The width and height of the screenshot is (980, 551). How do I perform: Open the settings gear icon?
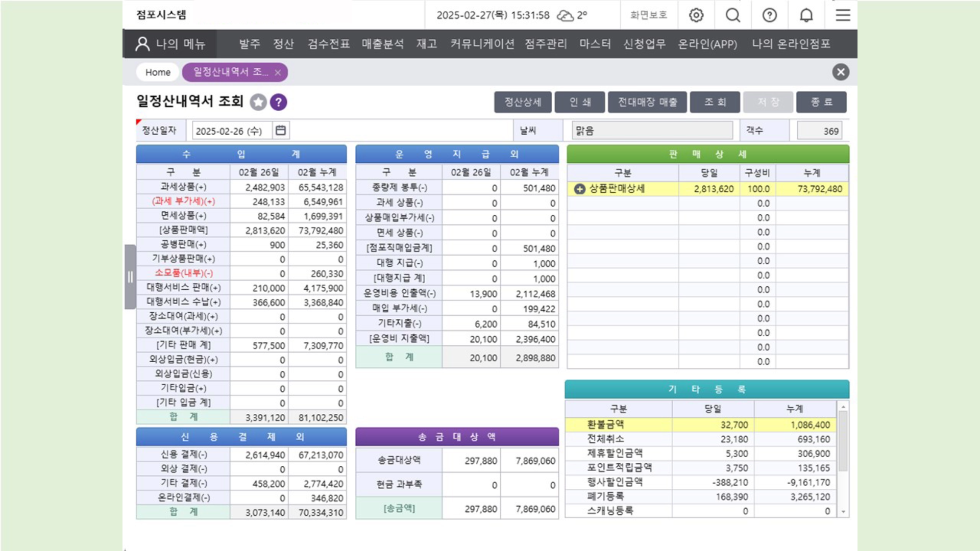click(x=696, y=15)
